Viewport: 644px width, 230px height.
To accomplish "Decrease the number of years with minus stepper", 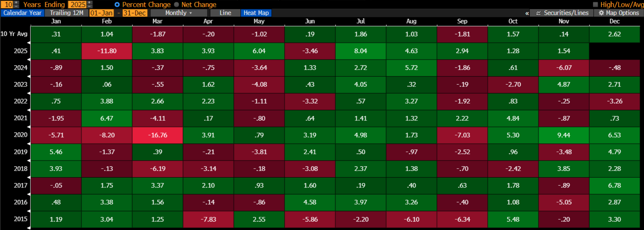I will point(16,6).
